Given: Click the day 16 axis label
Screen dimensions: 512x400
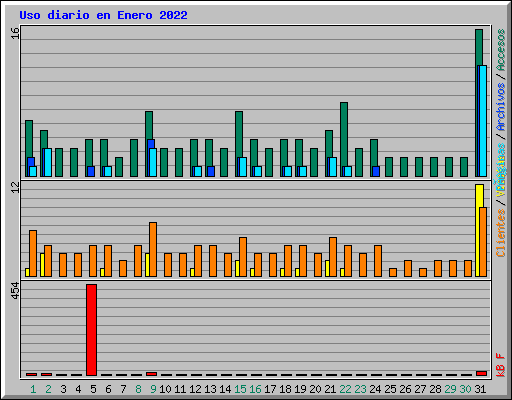Looking at the screenshot, I should (x=255, y=389).
